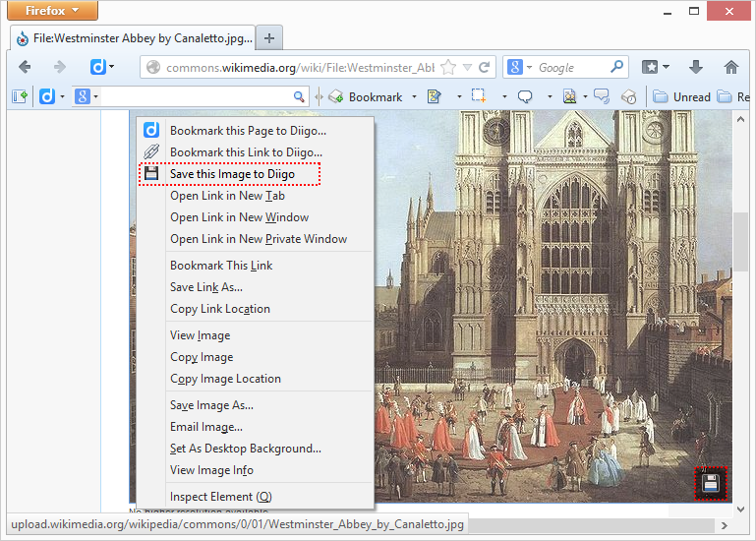Bookmark page with the star icon

click(x=448, y=67)
